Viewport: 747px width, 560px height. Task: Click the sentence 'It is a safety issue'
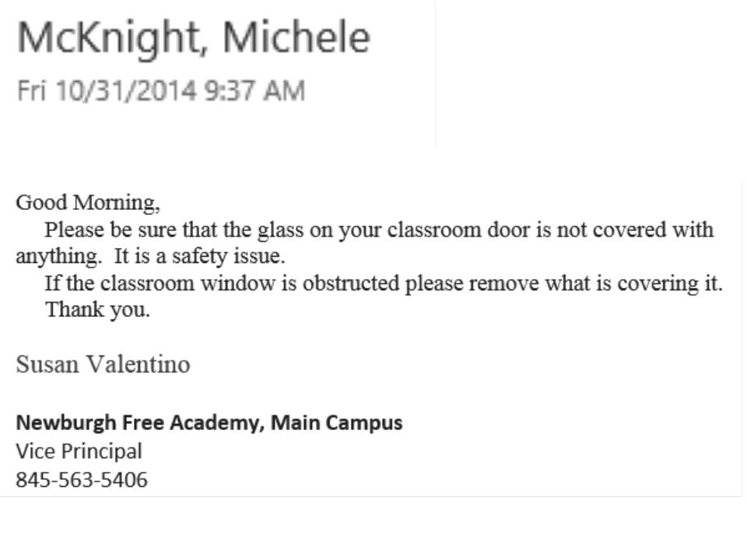point(200,257)
